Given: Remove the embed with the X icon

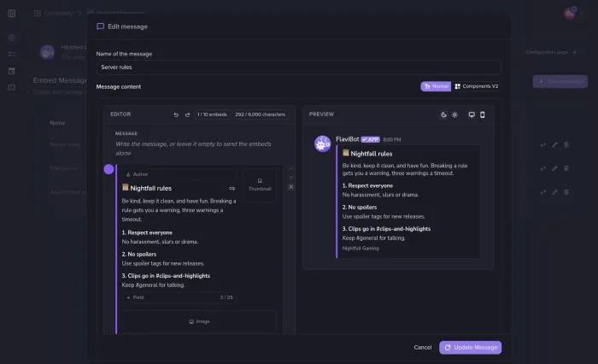Looking at the screenshot, I should 291,186.
